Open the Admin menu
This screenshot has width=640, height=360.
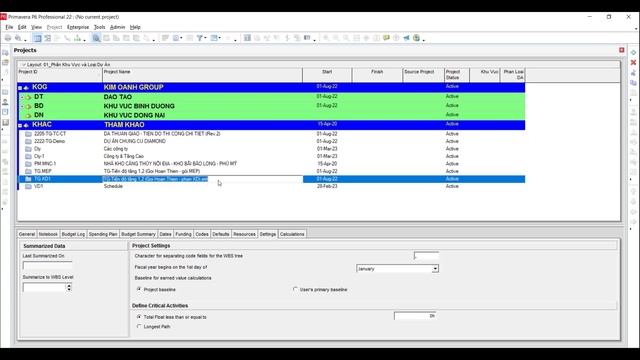coord(117,27)
